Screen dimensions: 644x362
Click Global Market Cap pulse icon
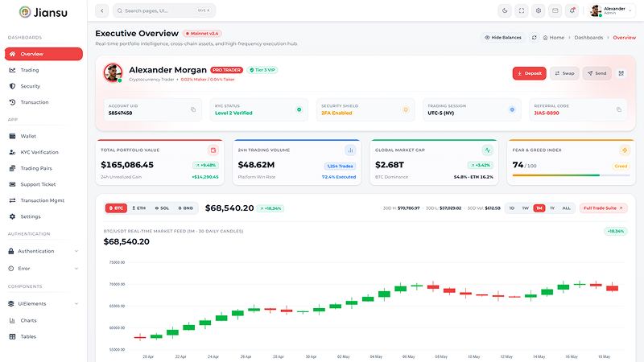tap(488, 150)
